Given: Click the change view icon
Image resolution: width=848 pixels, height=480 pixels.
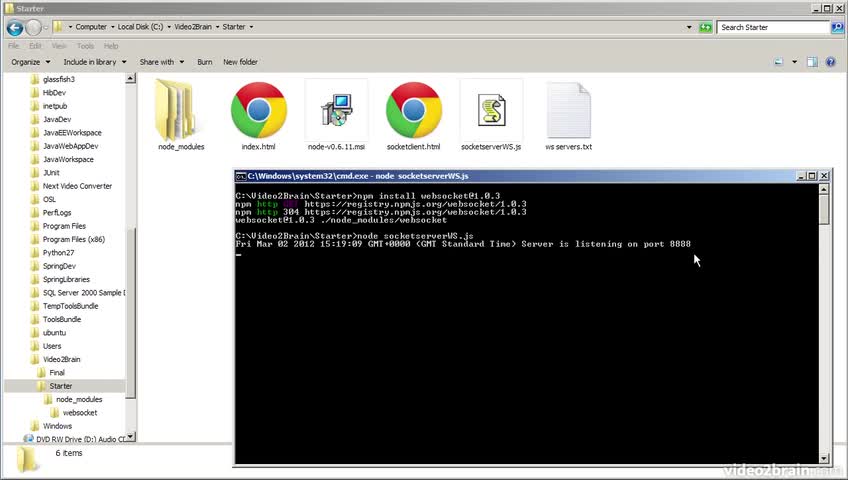Looking at the screenshot, I should coord(779,62).
